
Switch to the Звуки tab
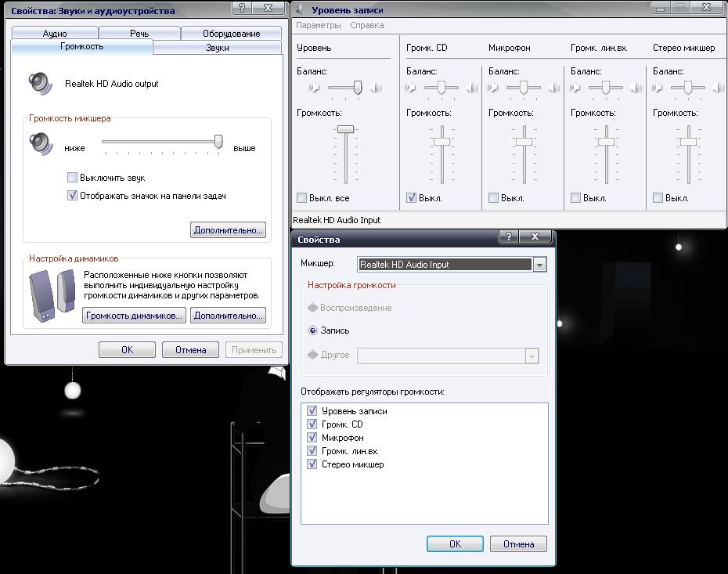pos(217,48)
